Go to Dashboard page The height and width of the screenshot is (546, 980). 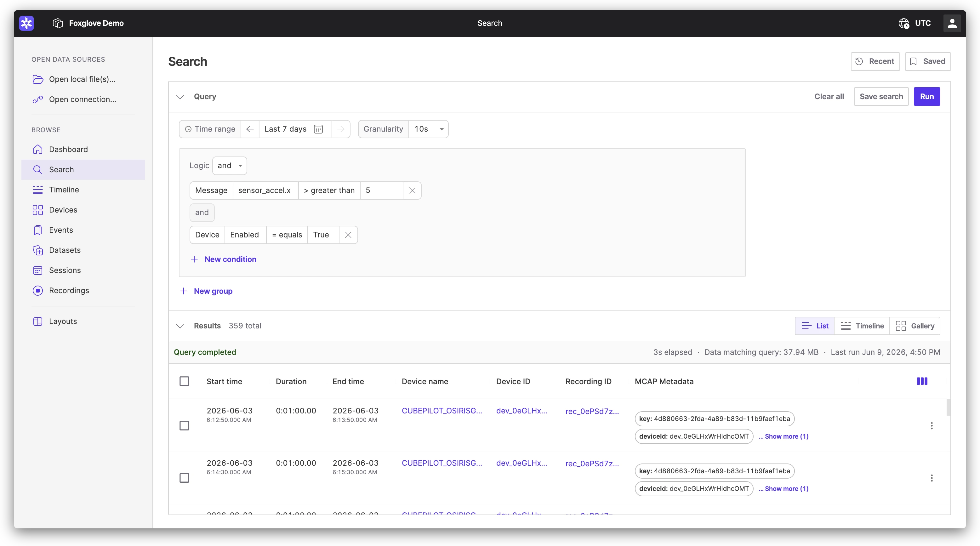[x=83, y=150]
